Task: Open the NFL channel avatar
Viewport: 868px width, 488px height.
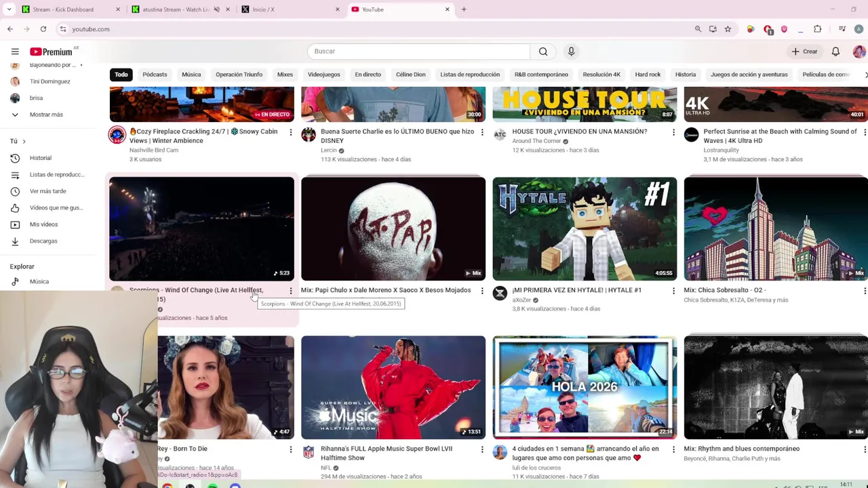Action: 309,451
